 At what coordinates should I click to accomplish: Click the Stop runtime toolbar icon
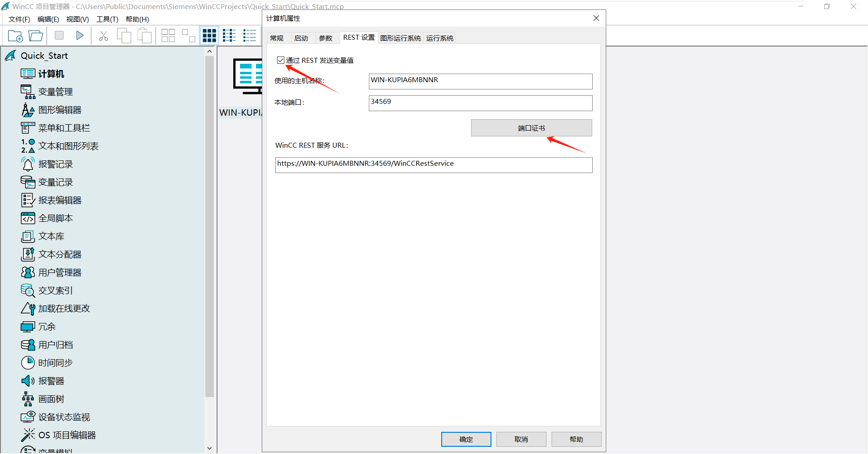click(59, 35)
